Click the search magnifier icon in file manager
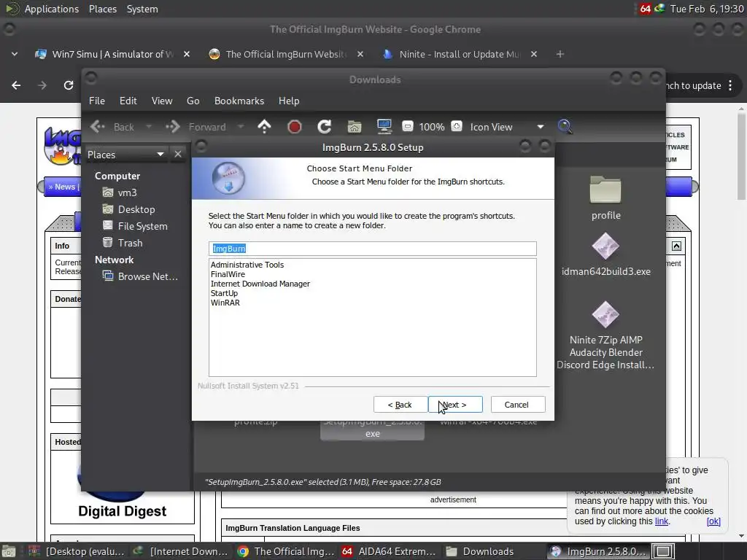The width and height of the screenshot is (747, 560). 565,127
